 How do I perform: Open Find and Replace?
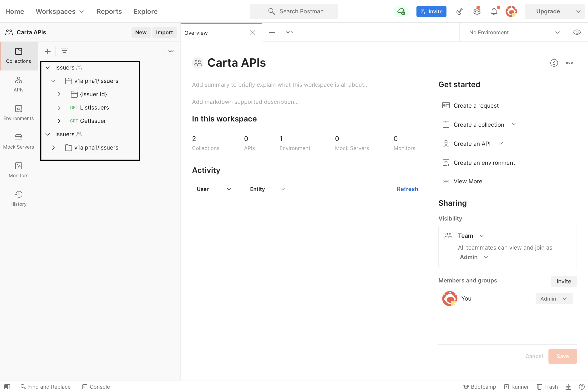pyautogui.click(x=46, y=387)
